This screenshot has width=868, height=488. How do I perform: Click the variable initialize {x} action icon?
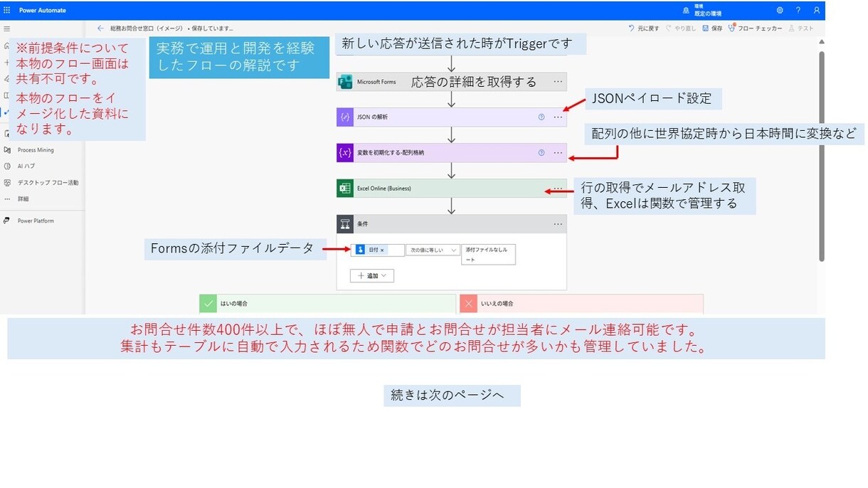click(345, 153)
